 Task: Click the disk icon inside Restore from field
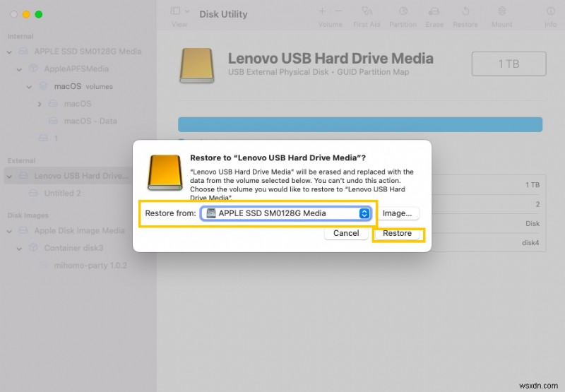click(x=210, y=213)
